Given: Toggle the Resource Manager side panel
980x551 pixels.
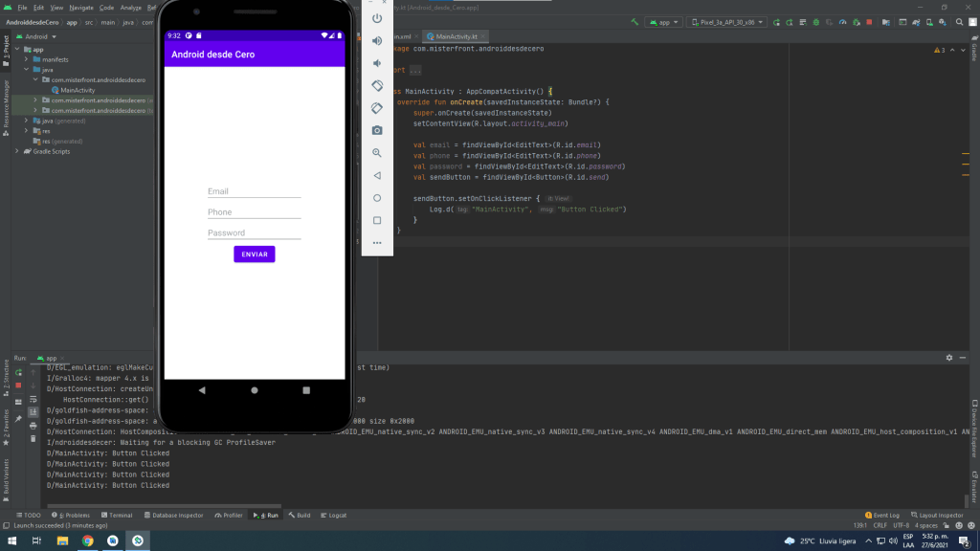Looking at the screenshot, I should (x=6, y=108).
